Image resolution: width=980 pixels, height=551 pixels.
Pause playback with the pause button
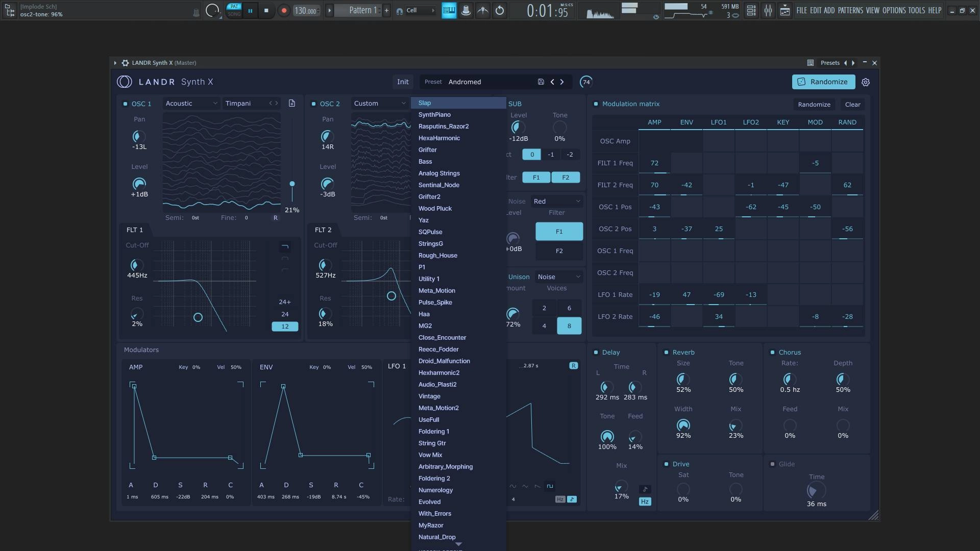(250, 10)
